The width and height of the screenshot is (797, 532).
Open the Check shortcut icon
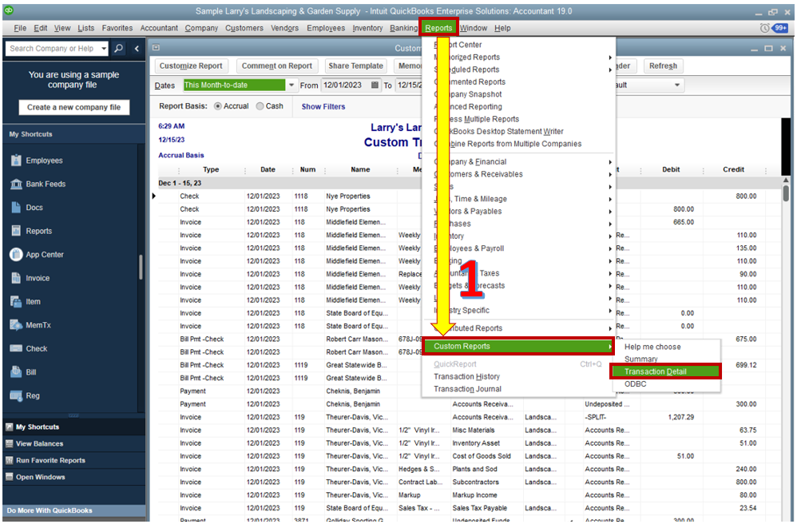tap(16, 348)
